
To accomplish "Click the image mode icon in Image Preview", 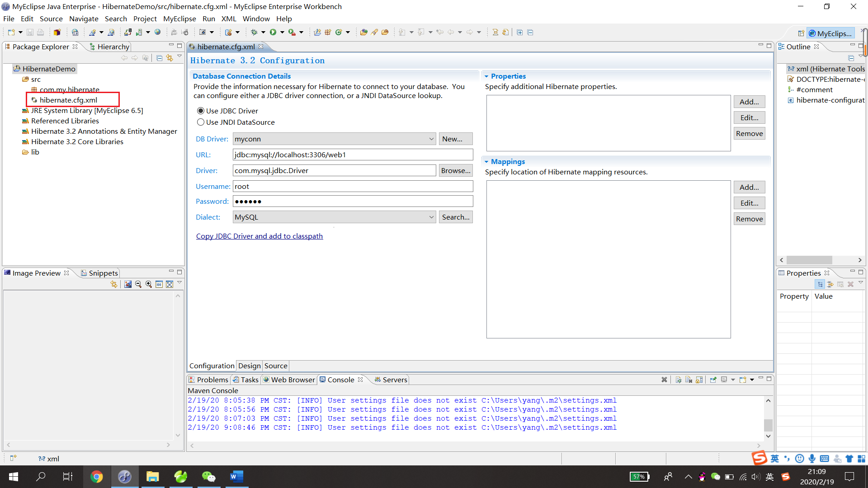I will pos(128,284).
